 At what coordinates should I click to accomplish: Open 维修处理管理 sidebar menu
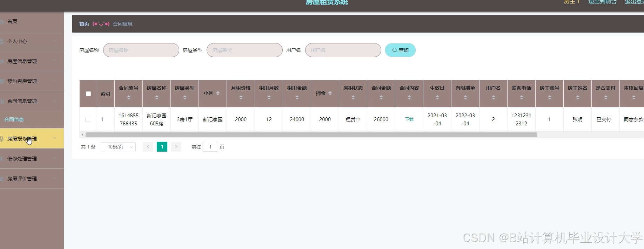(x=32, y=159)
